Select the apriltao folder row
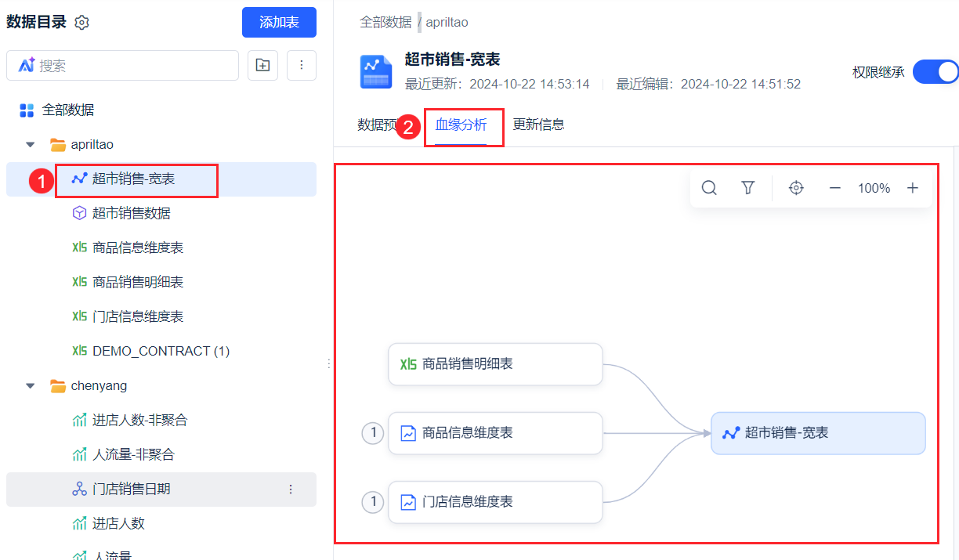The height and width of the screenshot is (560, 959). (161, 145)
